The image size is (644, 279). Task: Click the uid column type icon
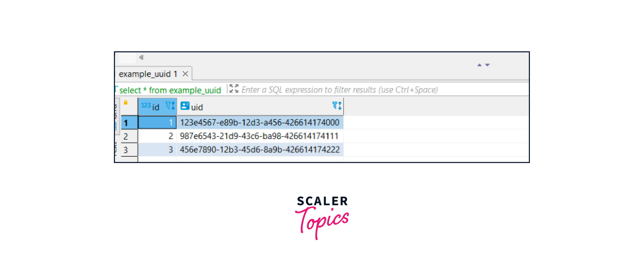(185, 106)
